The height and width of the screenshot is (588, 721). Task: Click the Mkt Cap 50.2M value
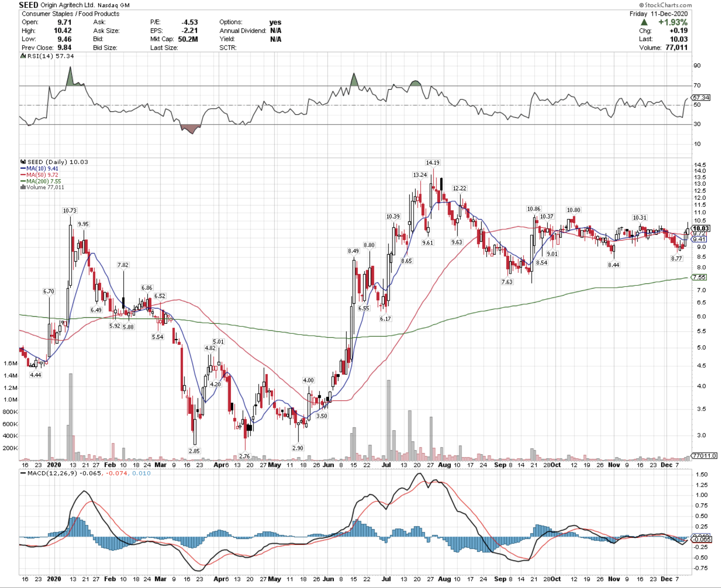click(188, 39)
